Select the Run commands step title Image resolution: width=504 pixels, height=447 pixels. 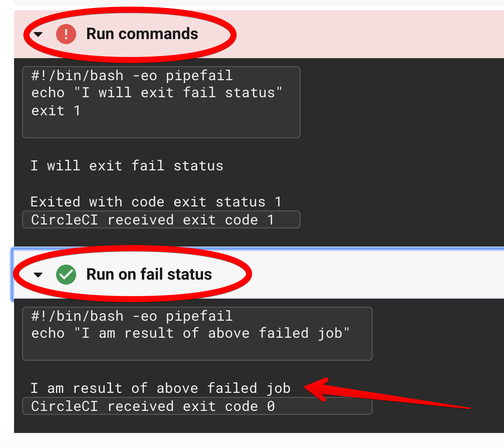pyautogui.click(x=142, y=34)
